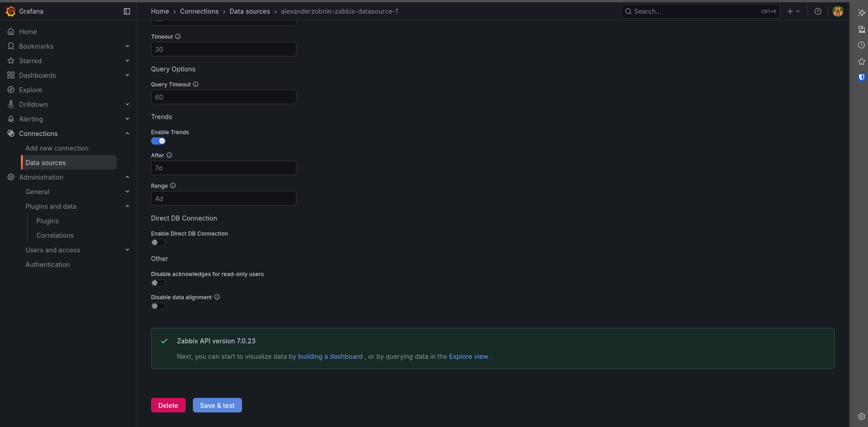Open the plus New dropdown in header

(793, 11)
